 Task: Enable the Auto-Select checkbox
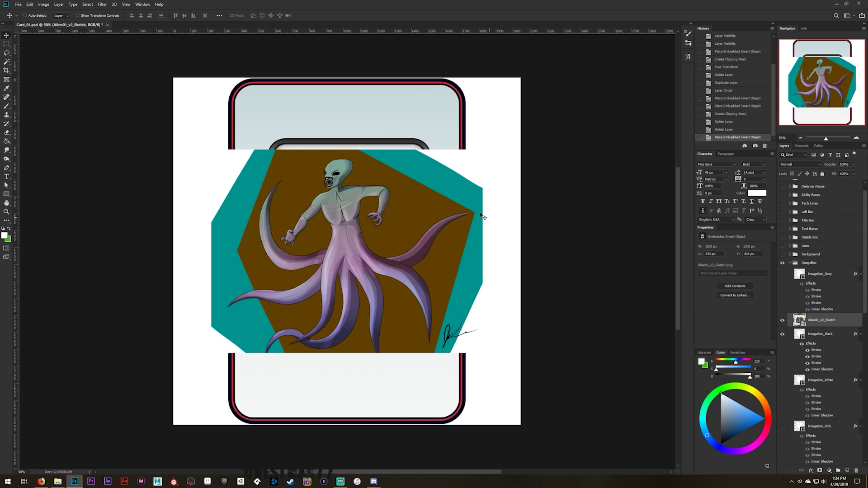(25, 15)
